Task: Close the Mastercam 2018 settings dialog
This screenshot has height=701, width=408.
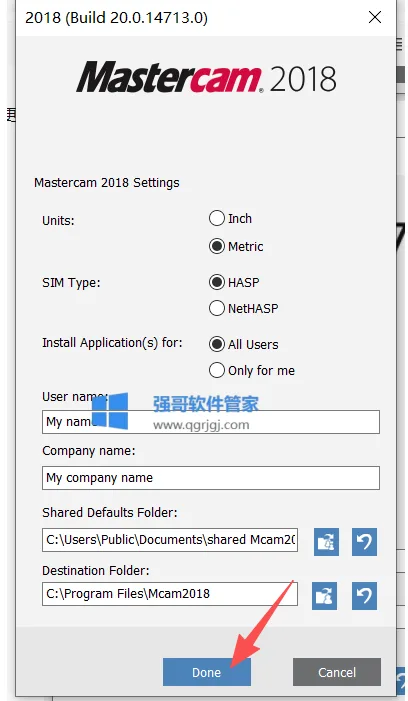Action: click(x=374, y=17)
